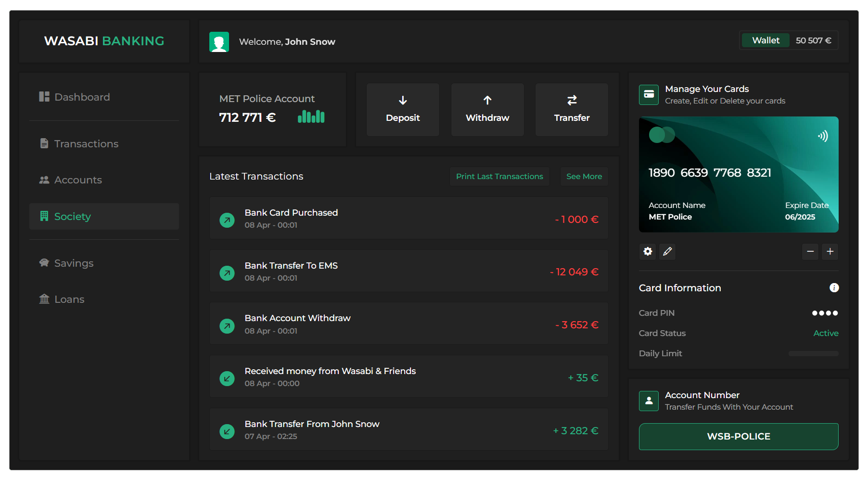
Task: Open the Wallet showing 50 507 €
Action: click(x=765, y=40)
